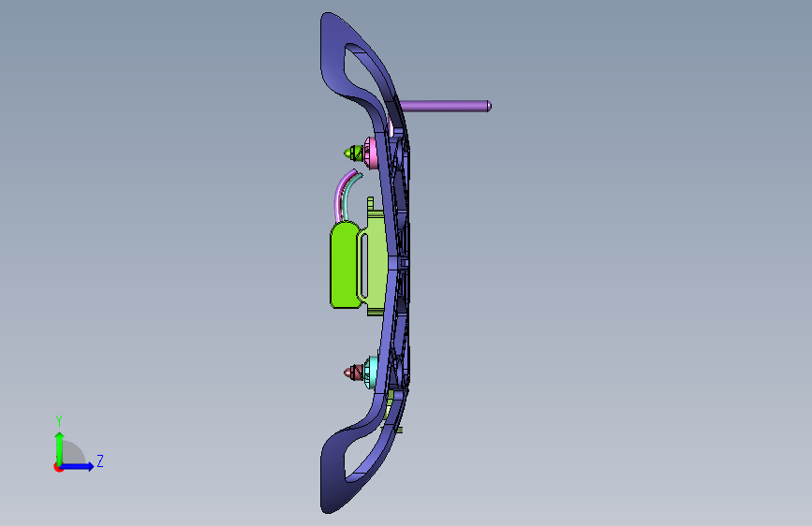Select the bright green box component
The width and height of the screenshot is (812, 526).
pos(344,265)
